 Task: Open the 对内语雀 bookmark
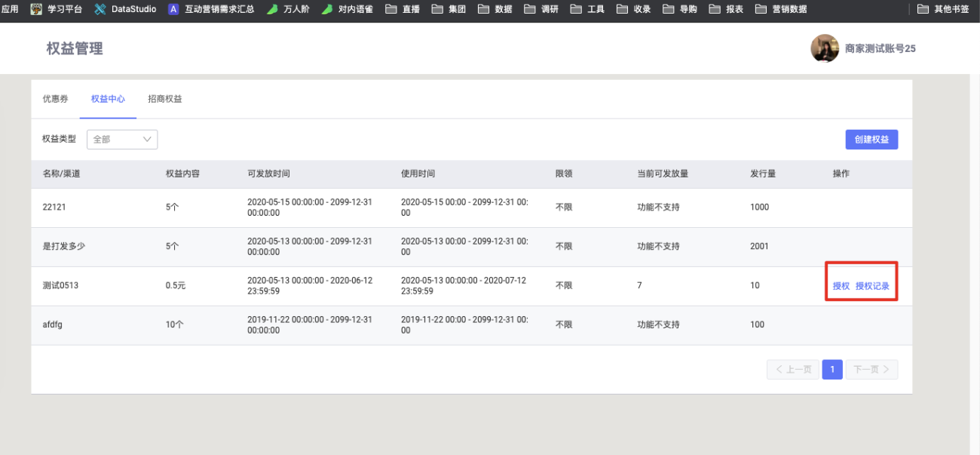[347, 9]
